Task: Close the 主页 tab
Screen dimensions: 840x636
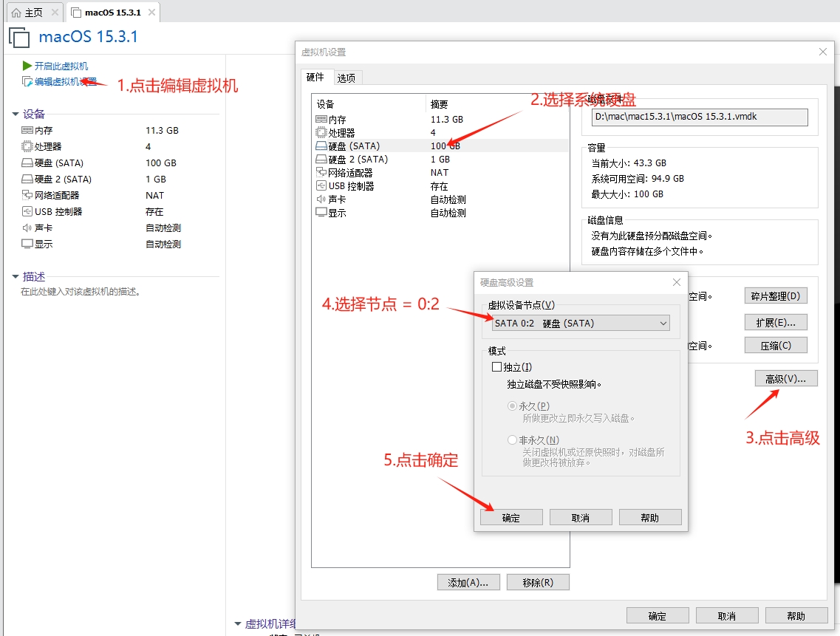Action: (x=55, y=13)
